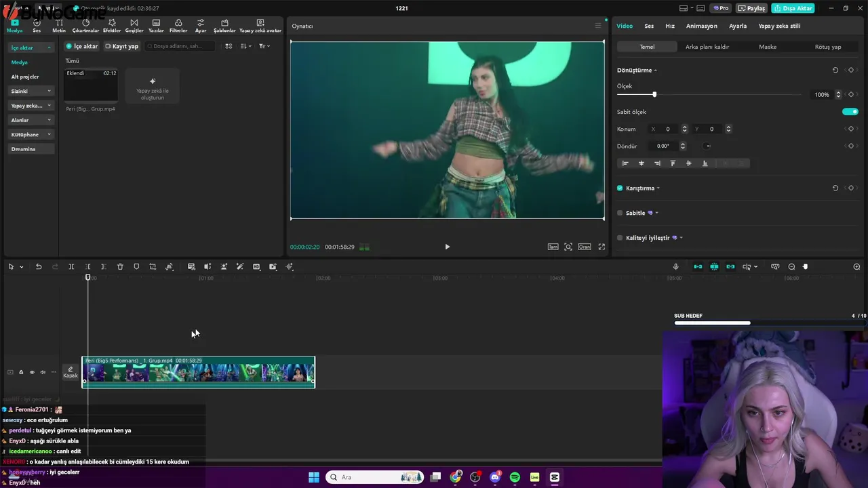This screenshot has height=488, width=868.
Task: Open the selection tool mode dropdown
Action: tap(22, 267)
